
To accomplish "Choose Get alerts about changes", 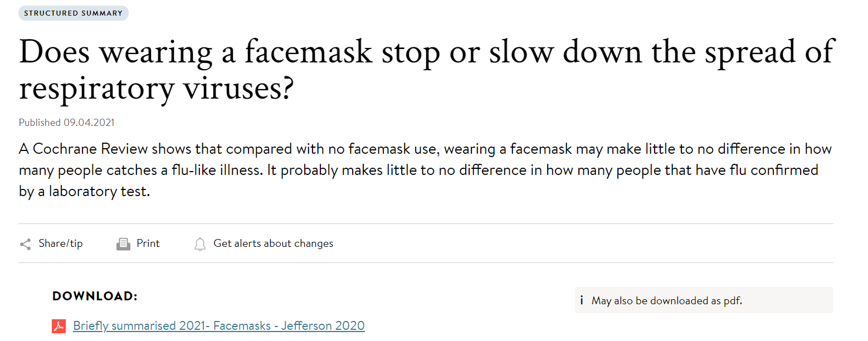I will [273, 243].
